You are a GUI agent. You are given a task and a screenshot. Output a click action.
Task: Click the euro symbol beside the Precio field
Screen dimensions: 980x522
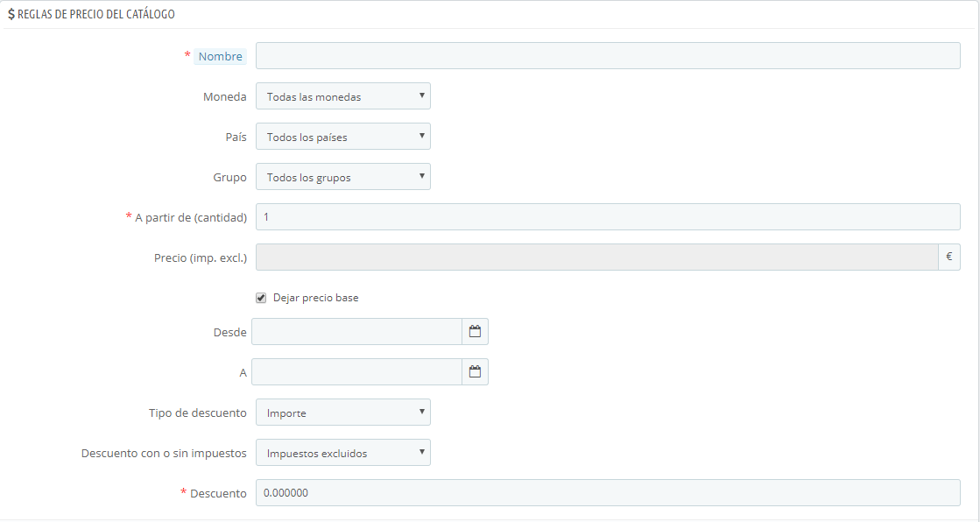tap(949, 257)
